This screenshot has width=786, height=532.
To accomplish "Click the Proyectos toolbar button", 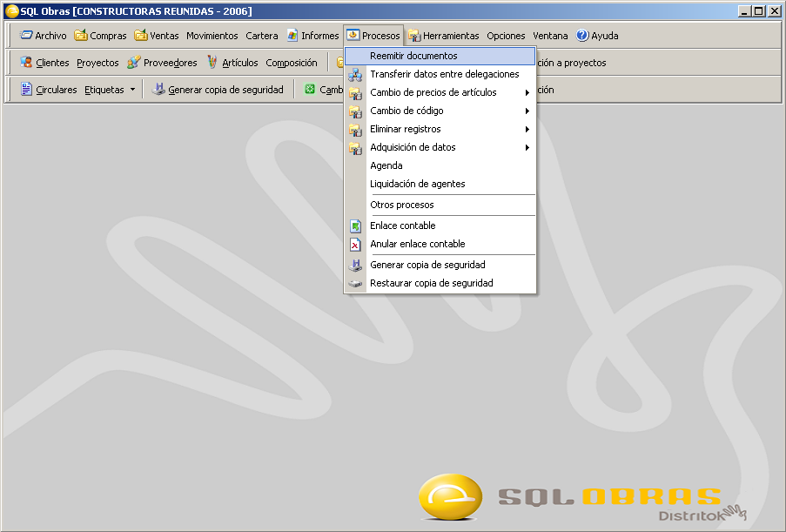I will (x=97, y=63).
